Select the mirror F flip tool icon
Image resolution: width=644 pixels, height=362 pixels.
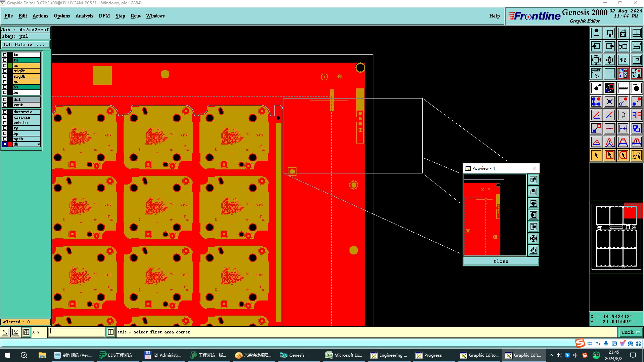(x=637, y=115)
